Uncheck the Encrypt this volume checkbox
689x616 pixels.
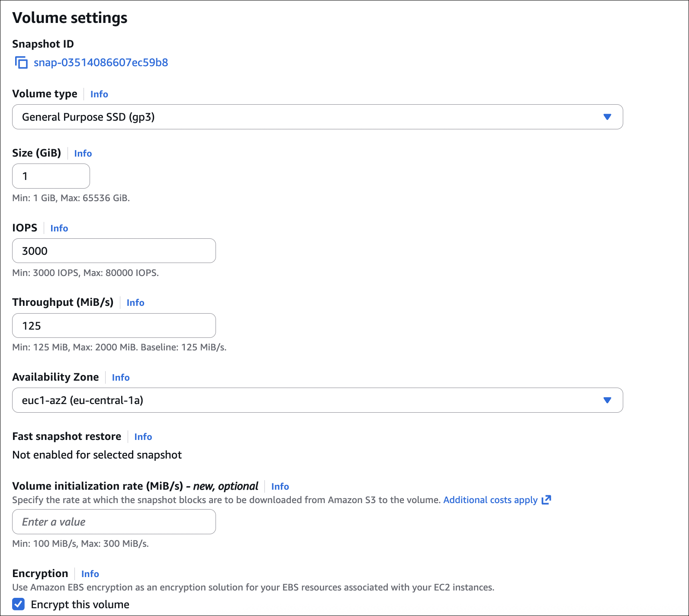19,604
